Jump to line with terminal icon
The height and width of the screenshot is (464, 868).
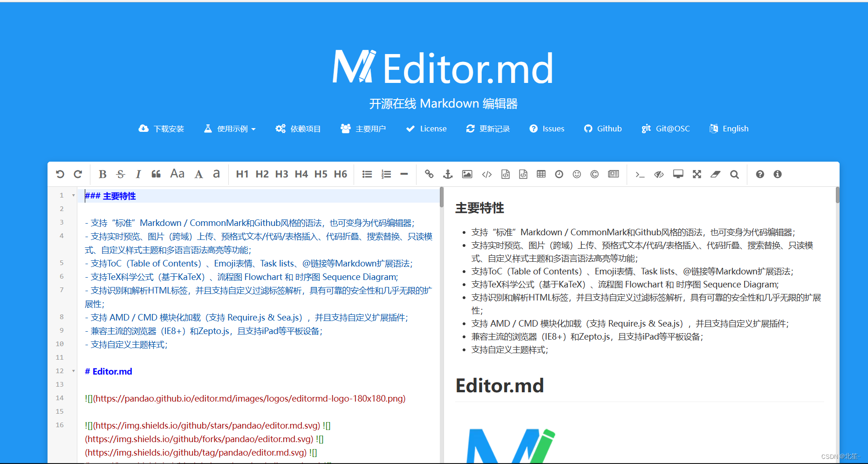click(640, 174)
